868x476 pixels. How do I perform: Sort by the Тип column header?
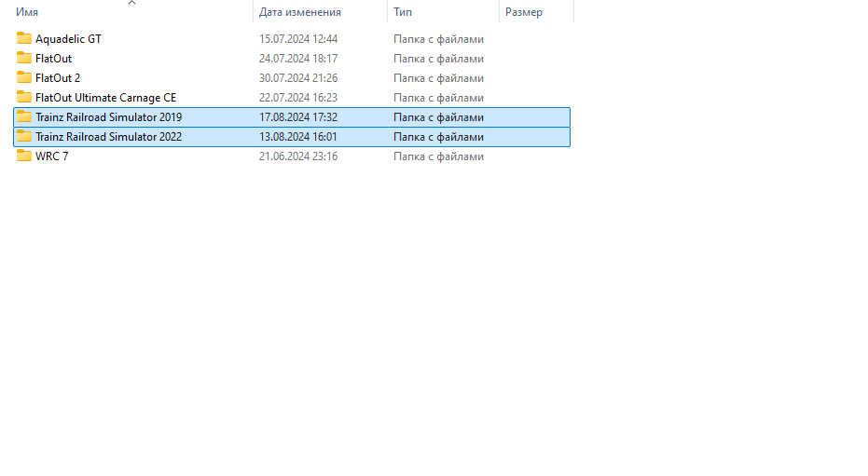[x=403, y=12]
